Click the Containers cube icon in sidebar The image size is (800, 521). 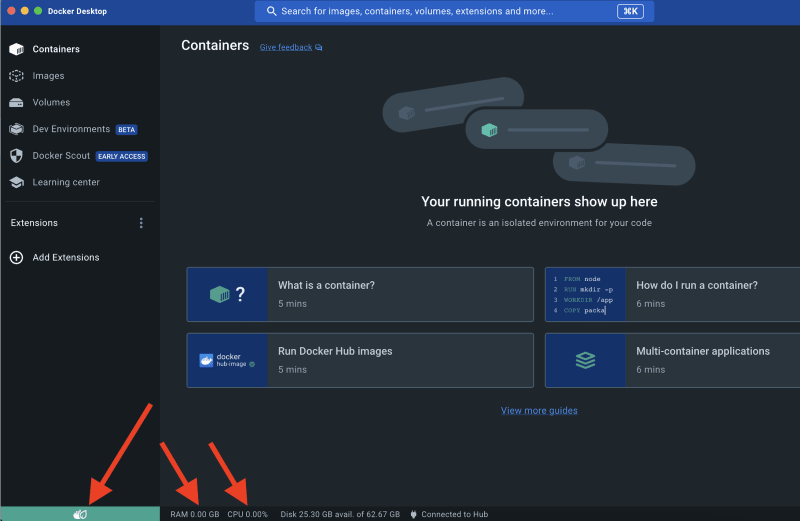coord(16,49)
